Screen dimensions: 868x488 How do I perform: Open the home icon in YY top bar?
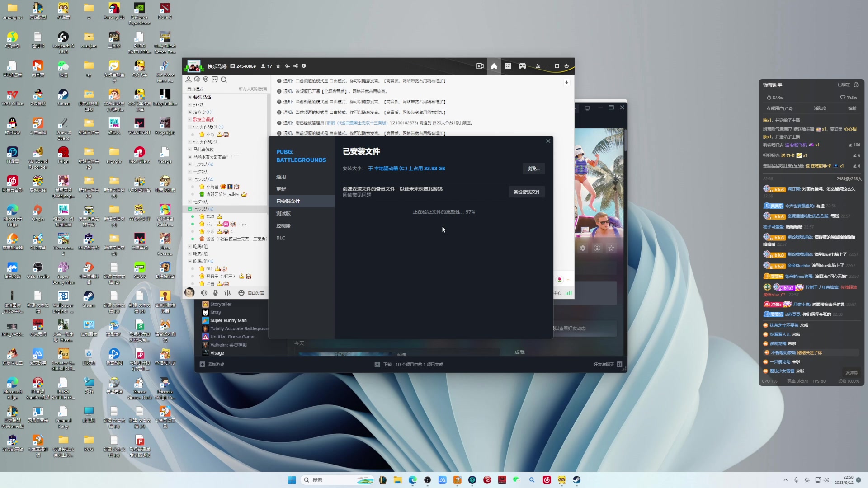coord(494,66)
